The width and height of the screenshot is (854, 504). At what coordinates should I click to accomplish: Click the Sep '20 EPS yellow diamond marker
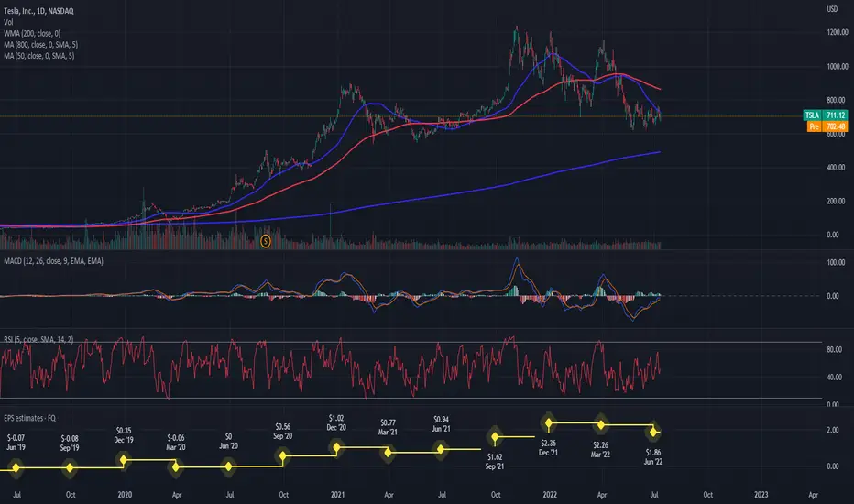click(282, 456)
